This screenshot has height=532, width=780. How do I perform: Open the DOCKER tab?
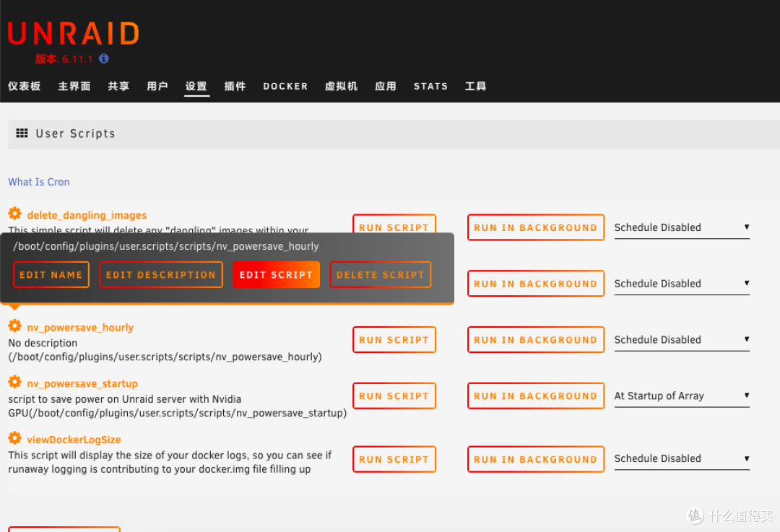tap(285, 86)
